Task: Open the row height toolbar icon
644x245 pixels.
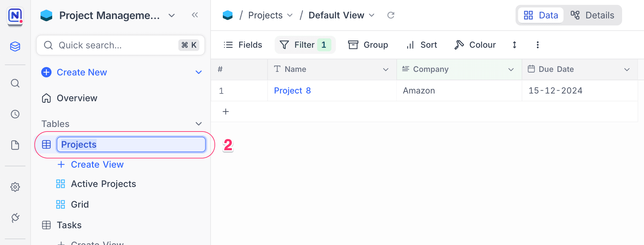Action: point(515,45)
